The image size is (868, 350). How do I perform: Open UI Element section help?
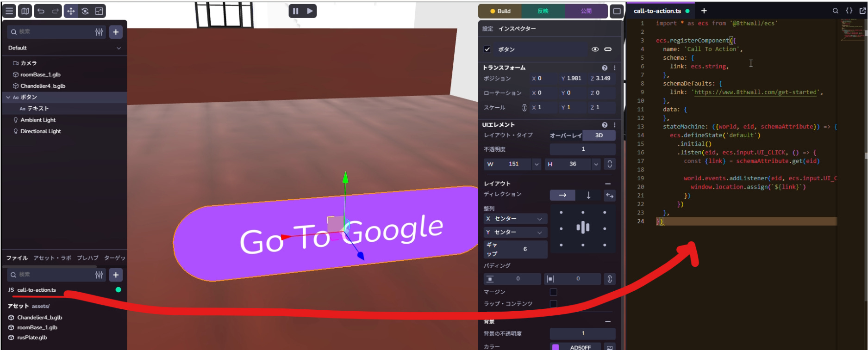pos(605,125)
